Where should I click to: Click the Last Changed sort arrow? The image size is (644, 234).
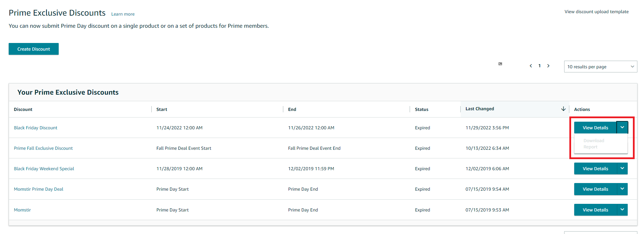563,109
